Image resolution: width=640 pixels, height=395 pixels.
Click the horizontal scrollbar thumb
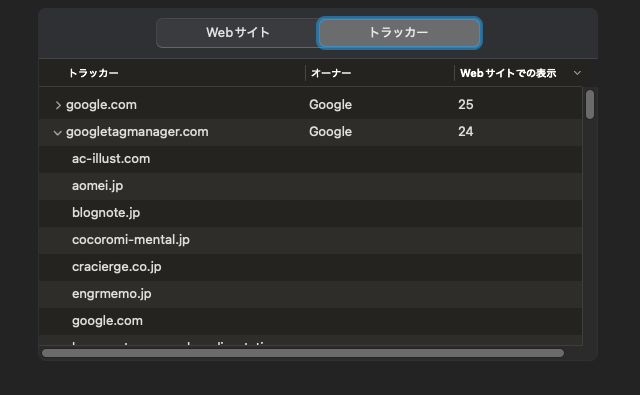click(x=303, y=353)
